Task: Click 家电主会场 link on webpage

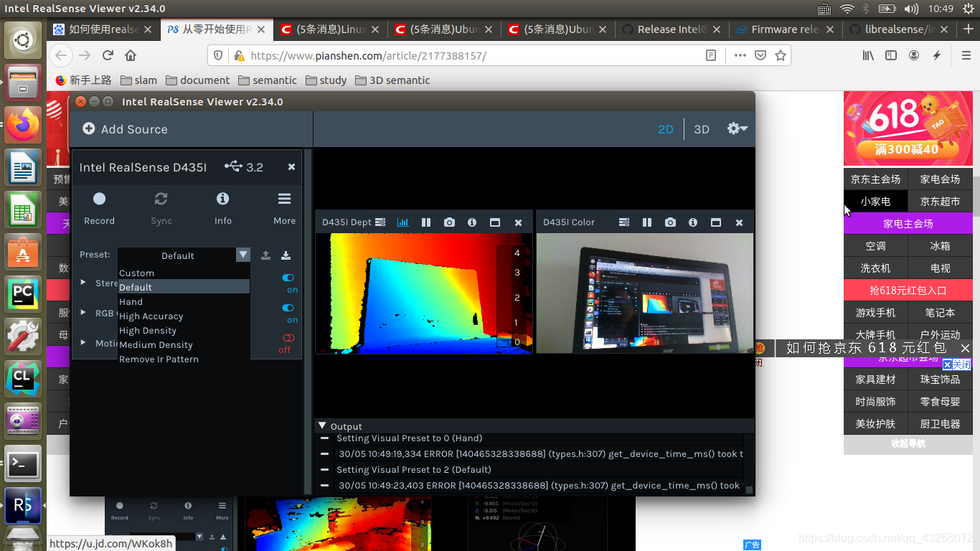Action: pyautogui.click(x=908, y=224)
